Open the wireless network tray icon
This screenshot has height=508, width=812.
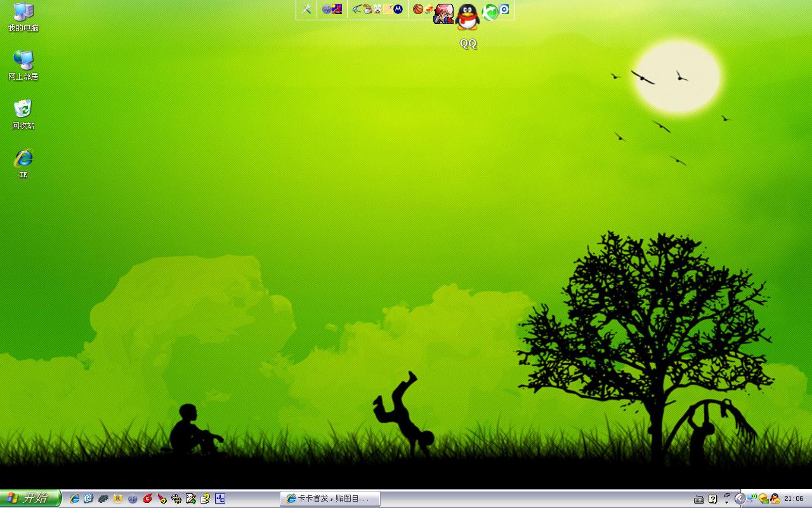tap(752, 498)
